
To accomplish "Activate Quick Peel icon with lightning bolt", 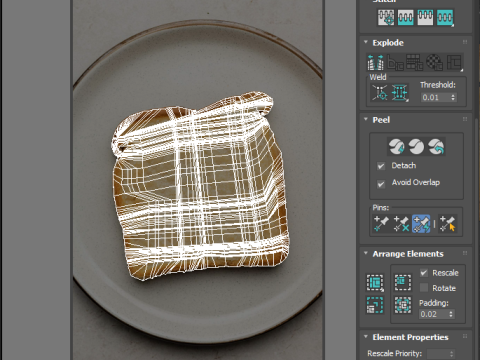I will point(396,147).
